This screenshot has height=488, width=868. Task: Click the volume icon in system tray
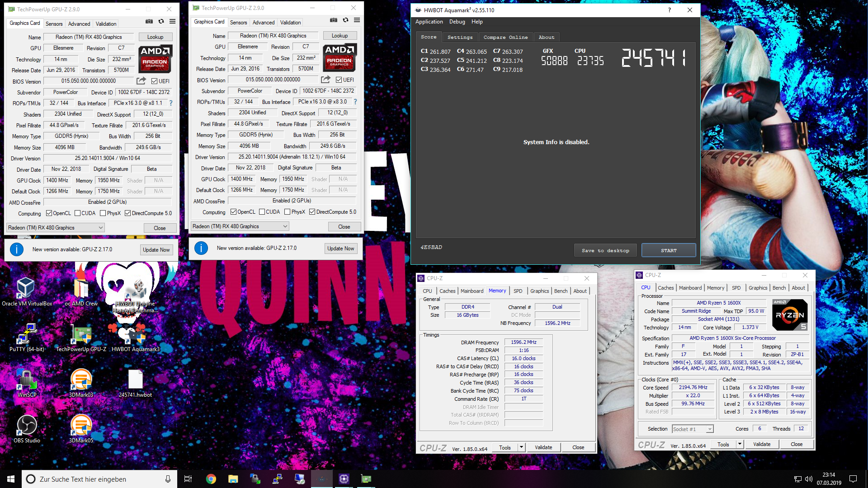tap(809, 479)
